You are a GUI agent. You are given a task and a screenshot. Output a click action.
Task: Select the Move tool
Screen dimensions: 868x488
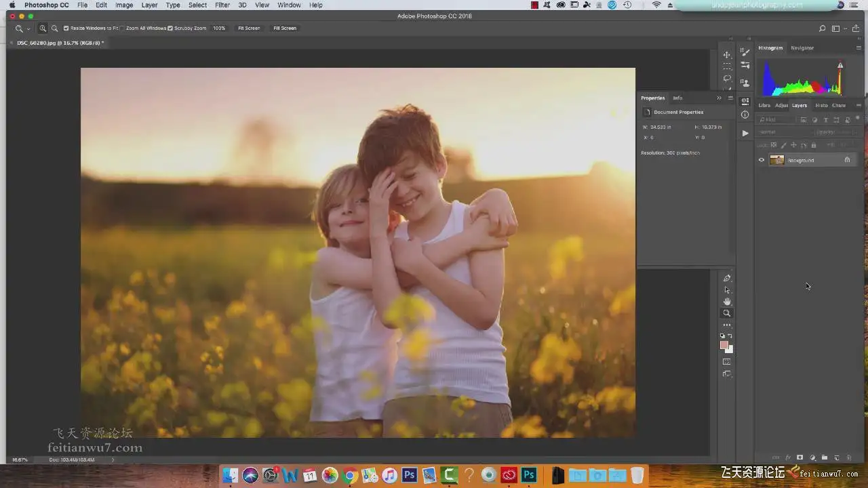point(727,55)
